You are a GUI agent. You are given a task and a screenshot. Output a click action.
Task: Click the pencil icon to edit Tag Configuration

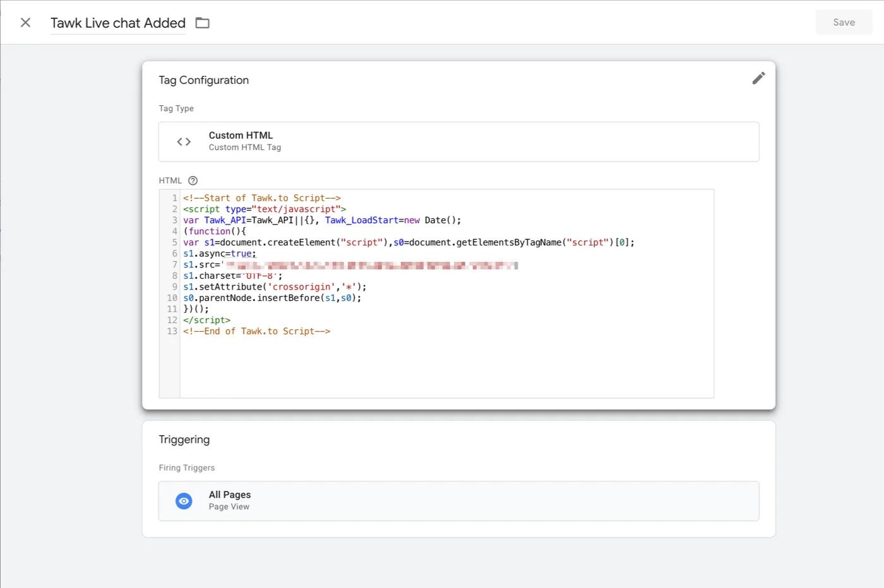point(758,78)
